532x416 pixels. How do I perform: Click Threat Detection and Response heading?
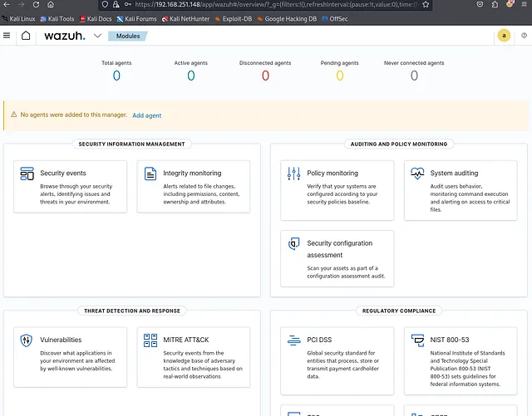(x=132, y=311)
